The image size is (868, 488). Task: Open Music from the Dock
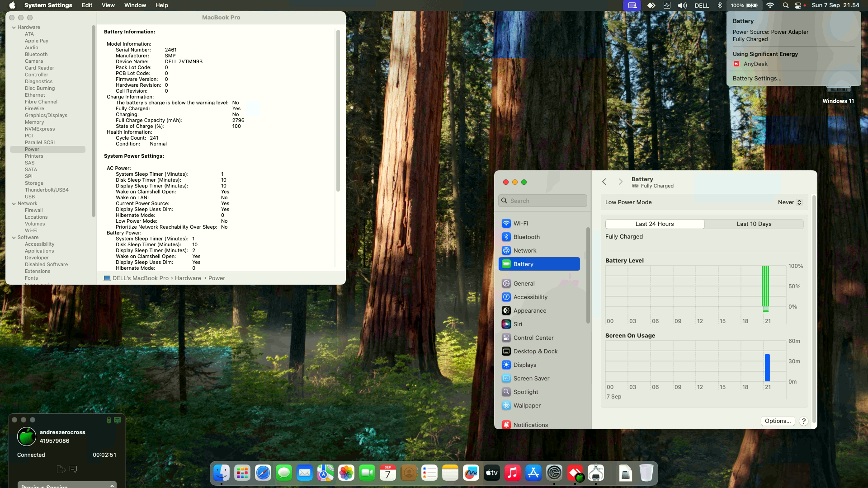coord(513,473)
